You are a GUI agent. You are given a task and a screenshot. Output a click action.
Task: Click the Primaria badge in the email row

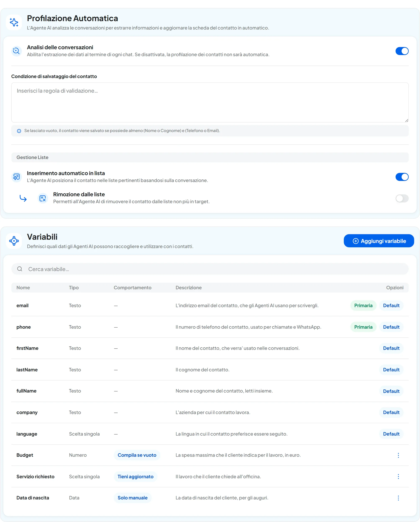coord(363,306)
